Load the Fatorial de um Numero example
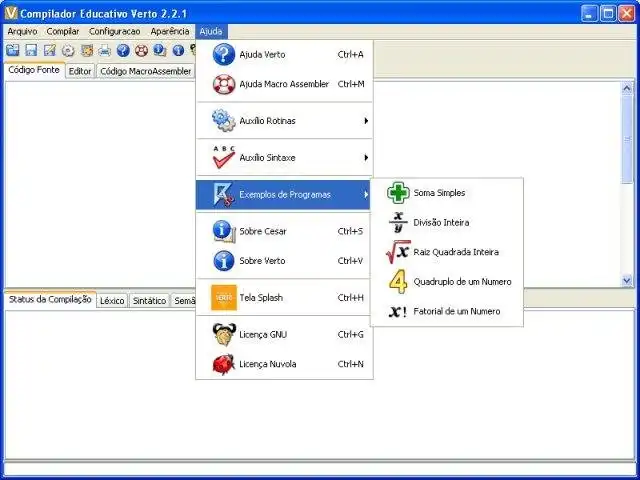Image resolution: width=640 pixels, height=480 pixels. [447, 311]
